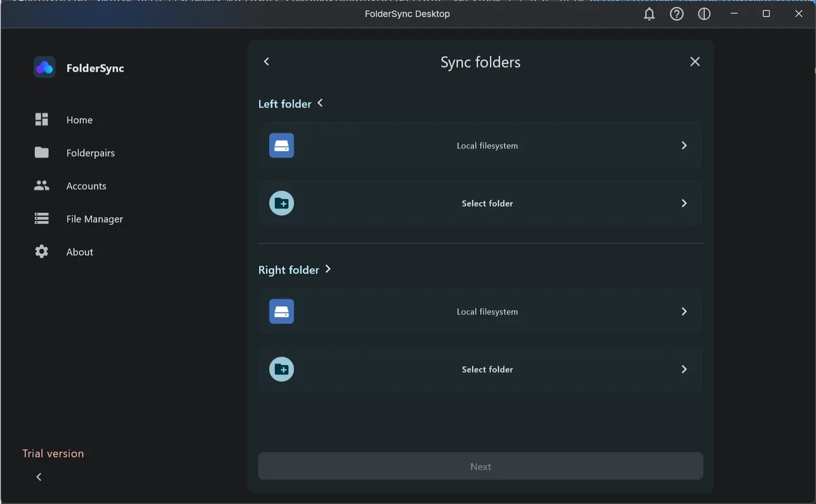Click Right folder Local filesystem drive icon
This screenshot has height=504, width=816.
point(282,312)
